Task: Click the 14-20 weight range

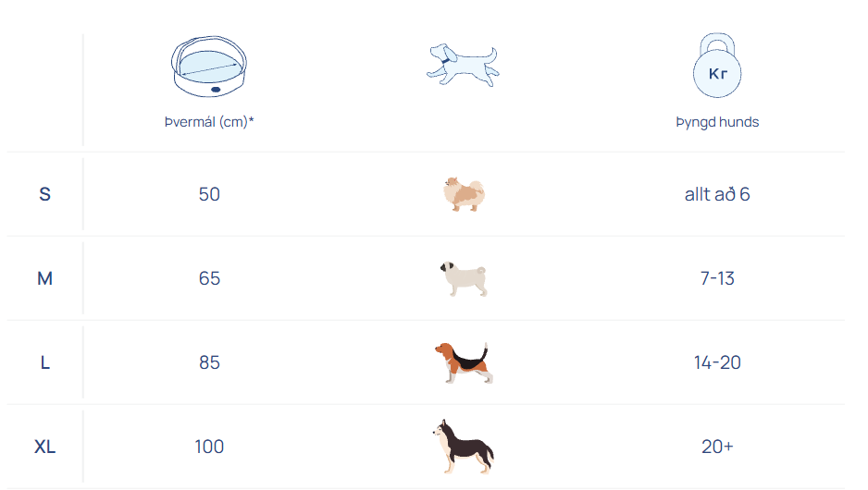Action: (x=717, y=362)
